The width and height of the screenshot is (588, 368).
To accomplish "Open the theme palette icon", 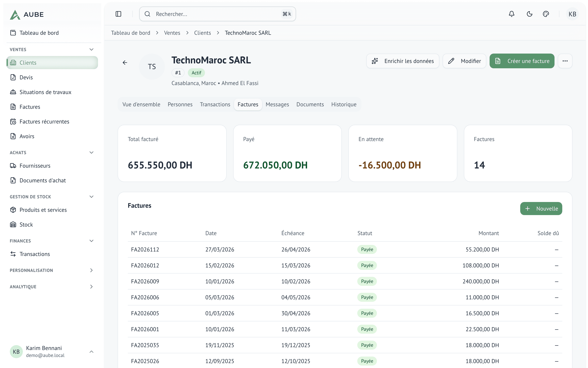I will pyautogui.click(x=546, y=14).
